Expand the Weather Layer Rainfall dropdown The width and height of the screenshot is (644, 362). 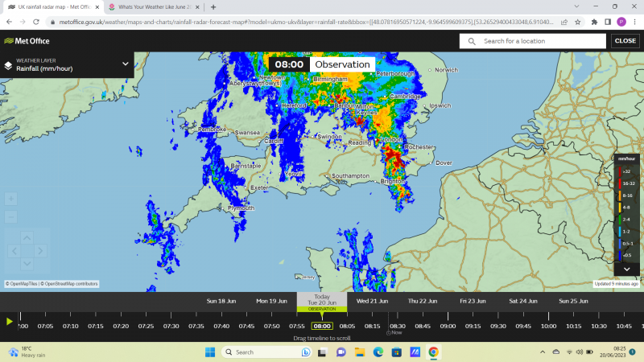tap(125, 64)
